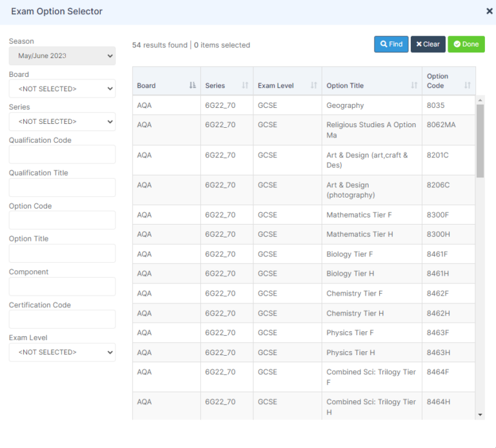496x448 pixels.
Task: Click the Series column sort arrows
Action: click(x=245, y=86)
